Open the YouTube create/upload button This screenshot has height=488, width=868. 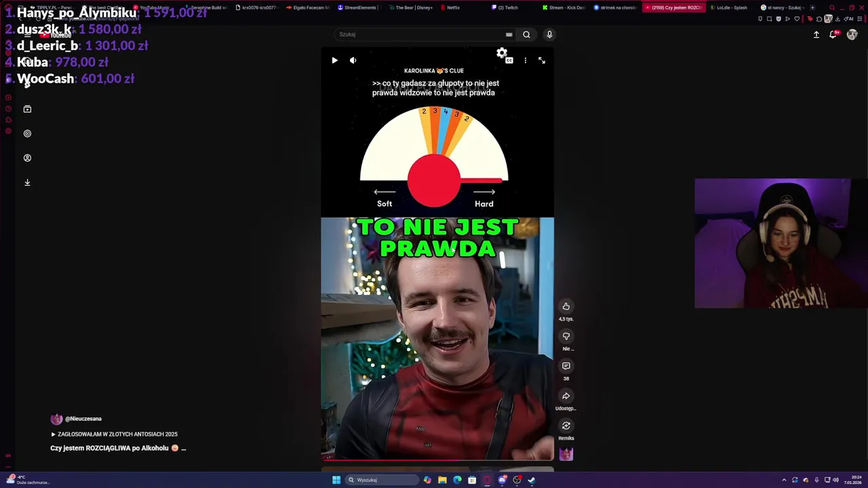[816, 35]
